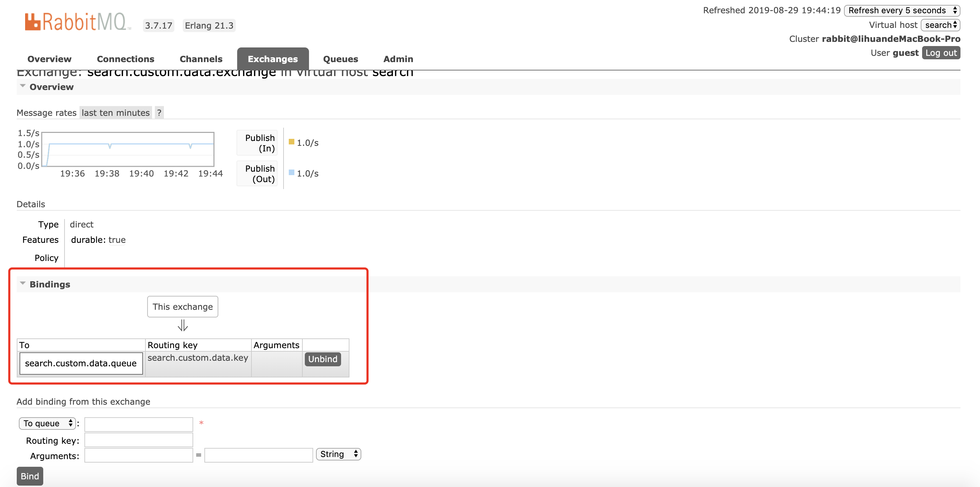Open the String argument type dropdown

[x=338, y=454]
